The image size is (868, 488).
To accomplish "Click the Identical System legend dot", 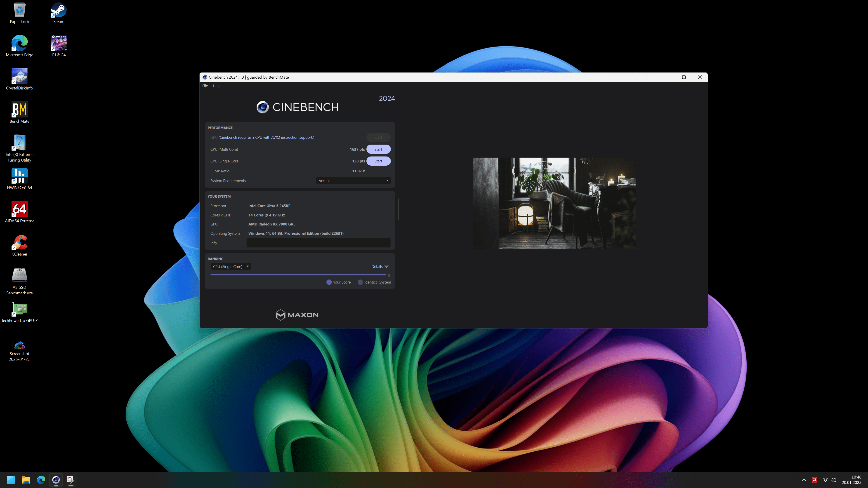I will tap(360, 282).
